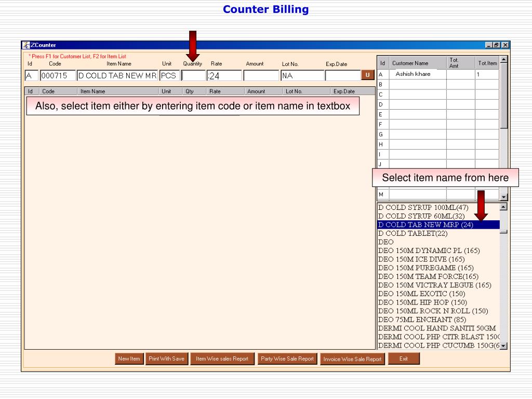Click Tot.Item cell showing 1 in row A
Screen dimensions: 532x399
pos(487,74)
